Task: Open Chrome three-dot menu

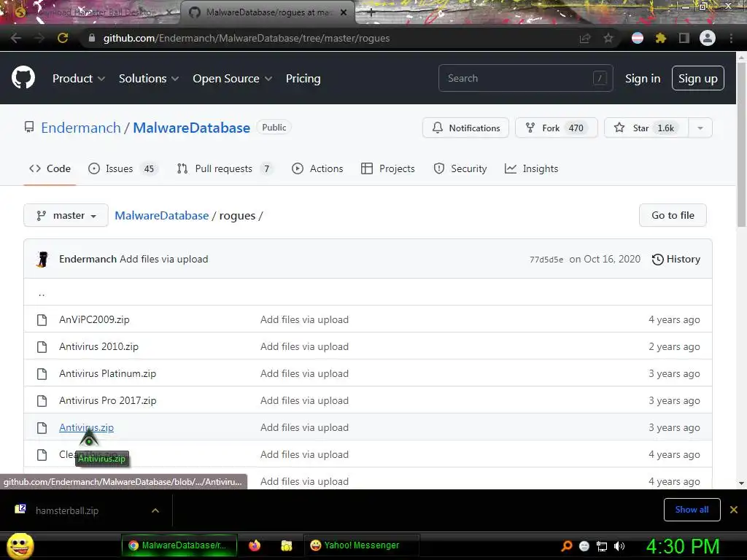Action: (x=731, y=38)
